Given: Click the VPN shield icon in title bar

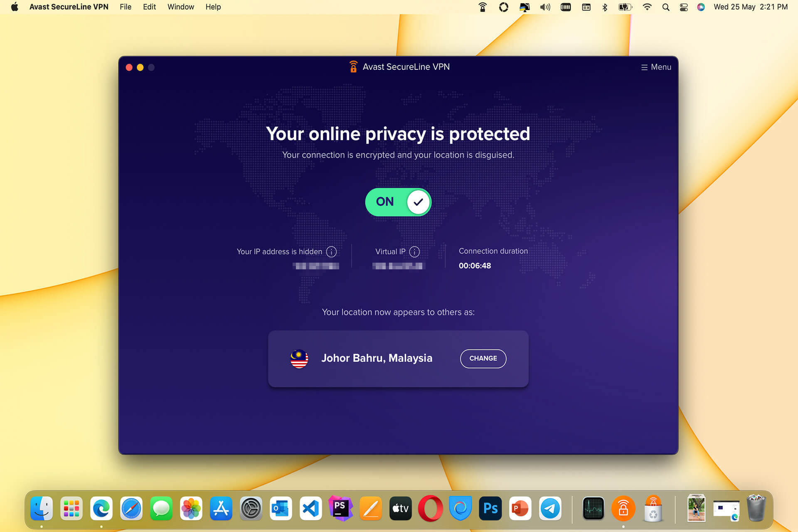Looking at the screenshot, I should point(352,66).
